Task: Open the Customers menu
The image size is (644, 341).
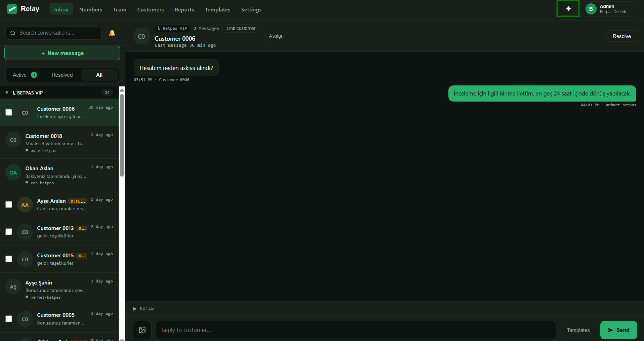Action: [151, 10]
